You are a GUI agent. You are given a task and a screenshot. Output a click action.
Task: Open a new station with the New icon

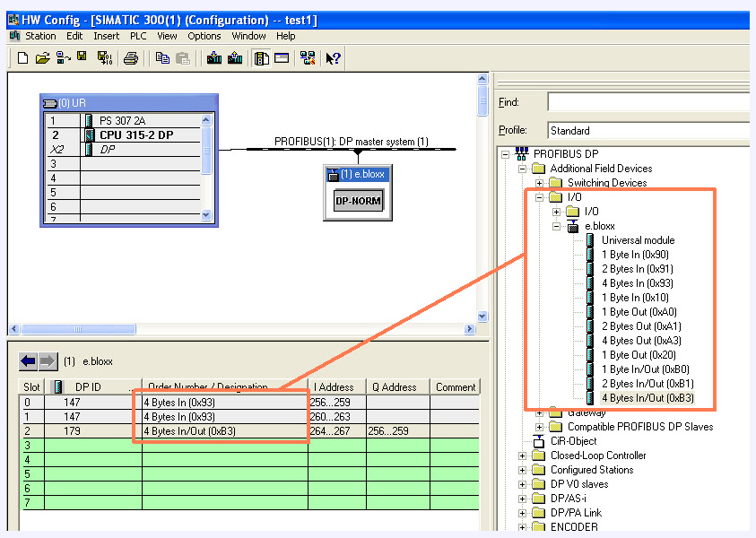21,57
